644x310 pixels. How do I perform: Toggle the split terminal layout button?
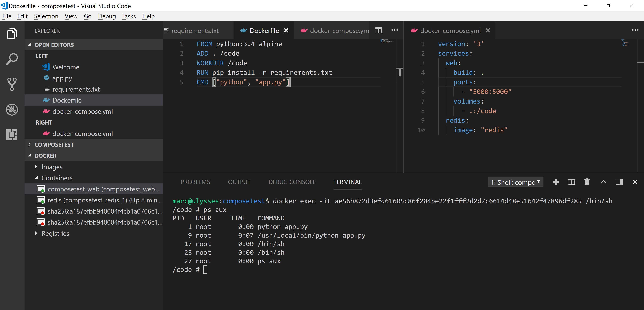tap(571, 182)
